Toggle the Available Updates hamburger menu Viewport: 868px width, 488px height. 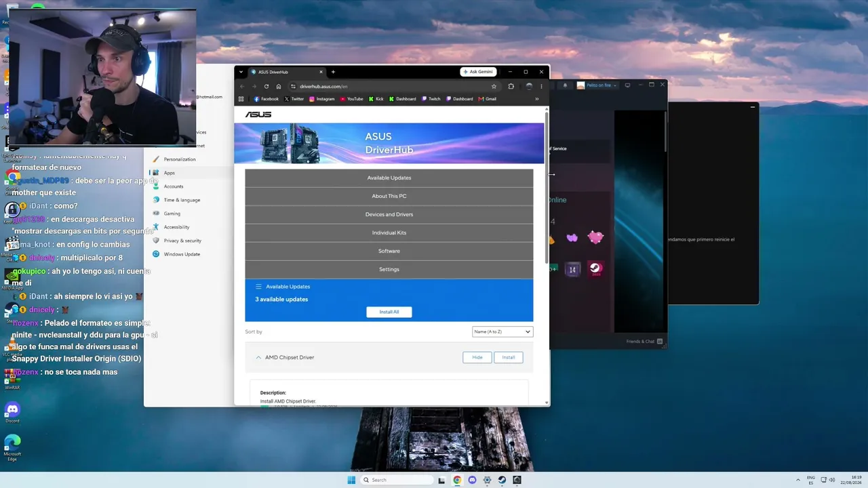click(258, 287)
